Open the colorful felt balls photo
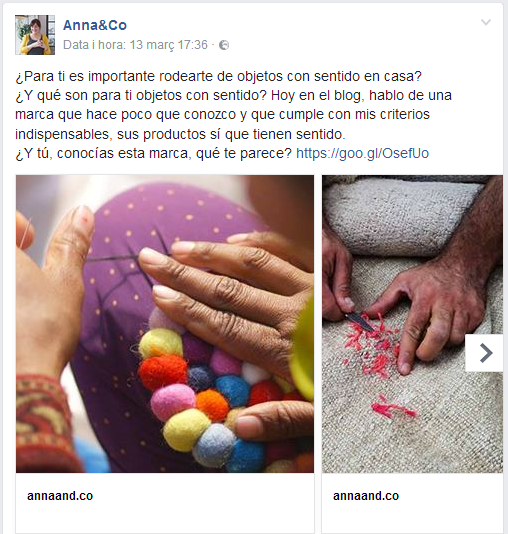Image resolution: width=508 pixels, height=534 pixels. (x=165, y=324)
